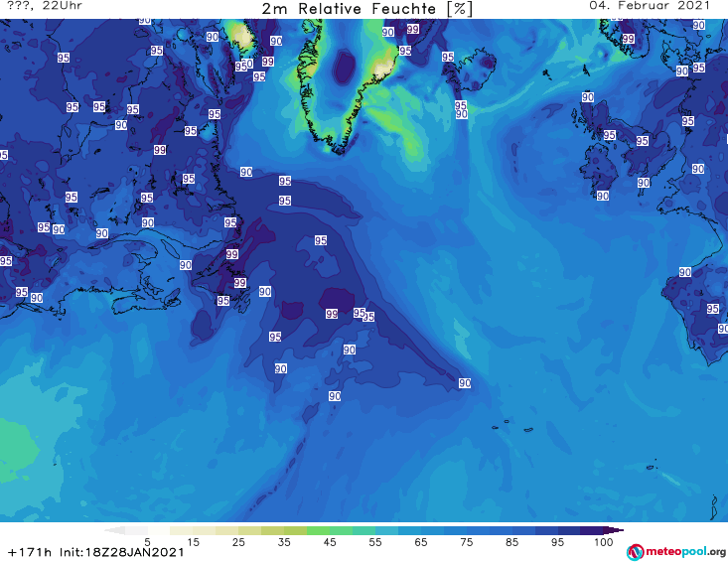The height and width of the screenshot is (562, 728).
Task: Pick the bright green swatch right of 35
Action: coord(318,530)
